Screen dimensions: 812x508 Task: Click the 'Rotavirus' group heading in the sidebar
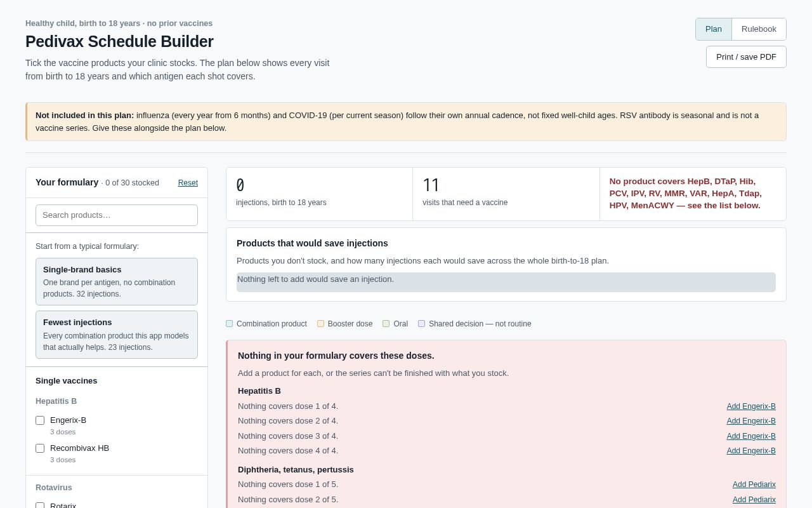point(54,488)
